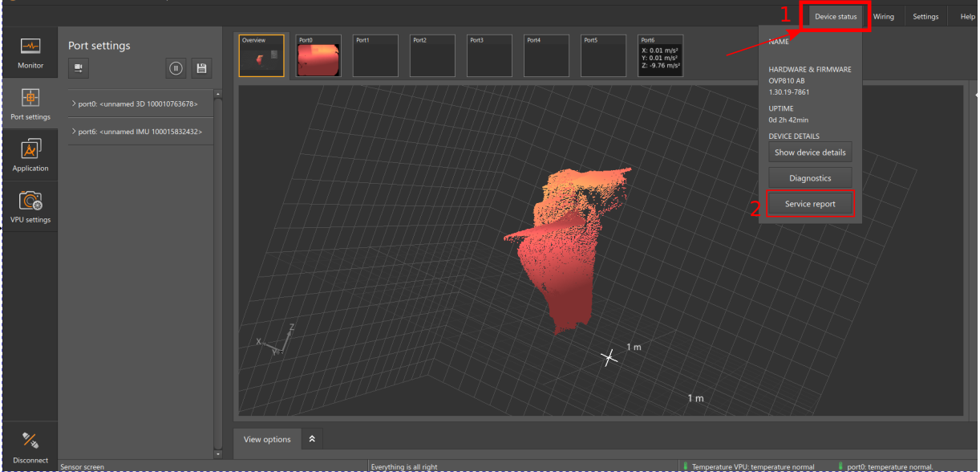Save port settings with the floppy disk icon
Viewport: 980px width, 472px height.
pyautogui.click(x=202, y=68)
